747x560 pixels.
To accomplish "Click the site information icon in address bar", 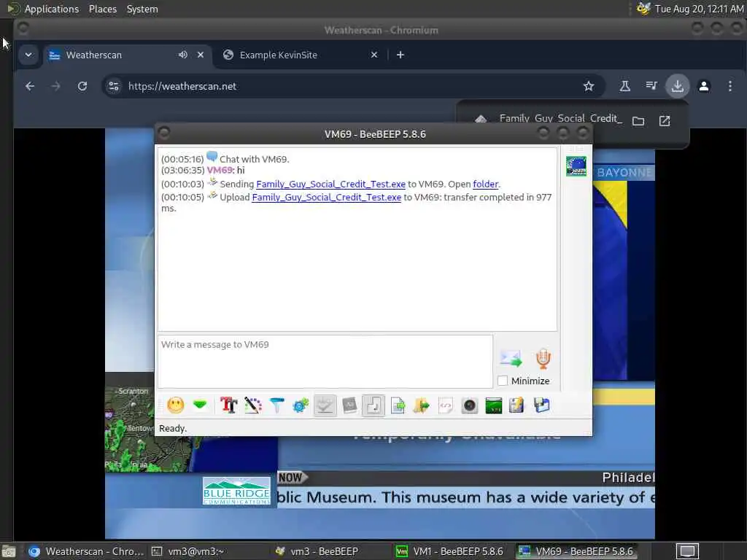I will pos(113,86).
